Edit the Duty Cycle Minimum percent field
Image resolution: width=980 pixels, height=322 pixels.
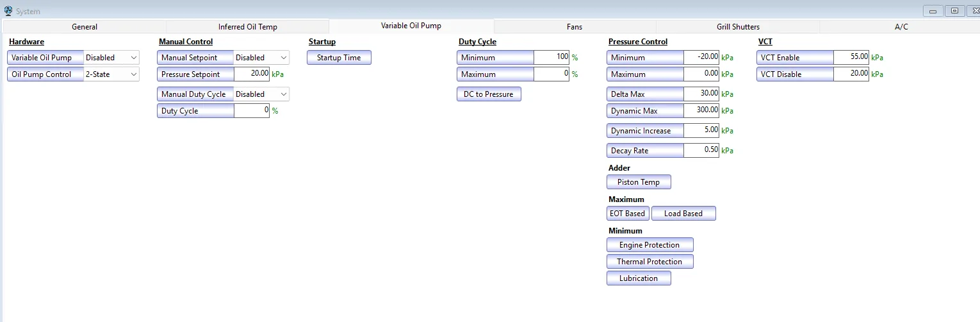click(551, 58)
